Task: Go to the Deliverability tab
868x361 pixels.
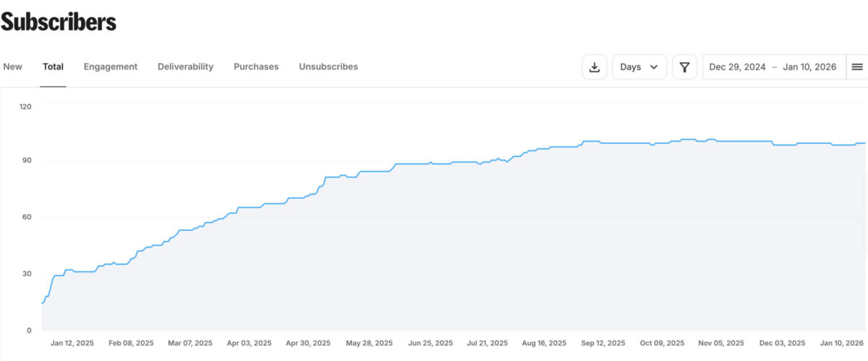Action: [x=185, y=67]
